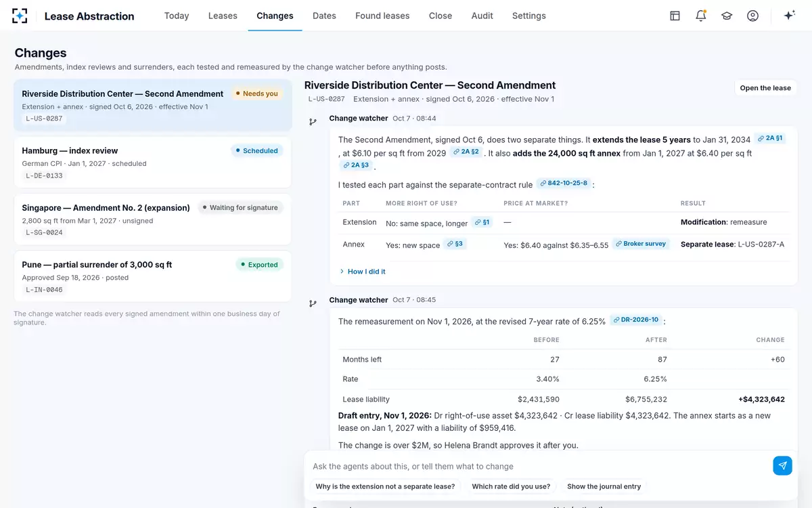Screen dimensions: 812x508
Task: Open the Broker survey citation chip
Action: pos(641,243)
